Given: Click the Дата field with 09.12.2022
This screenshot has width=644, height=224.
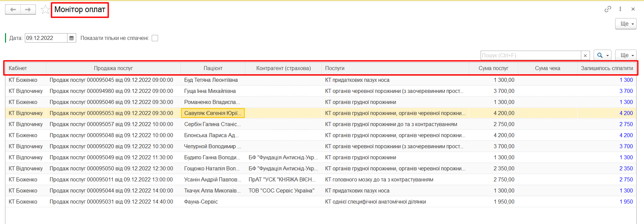Looking at the screenshot, I should 46,38.
